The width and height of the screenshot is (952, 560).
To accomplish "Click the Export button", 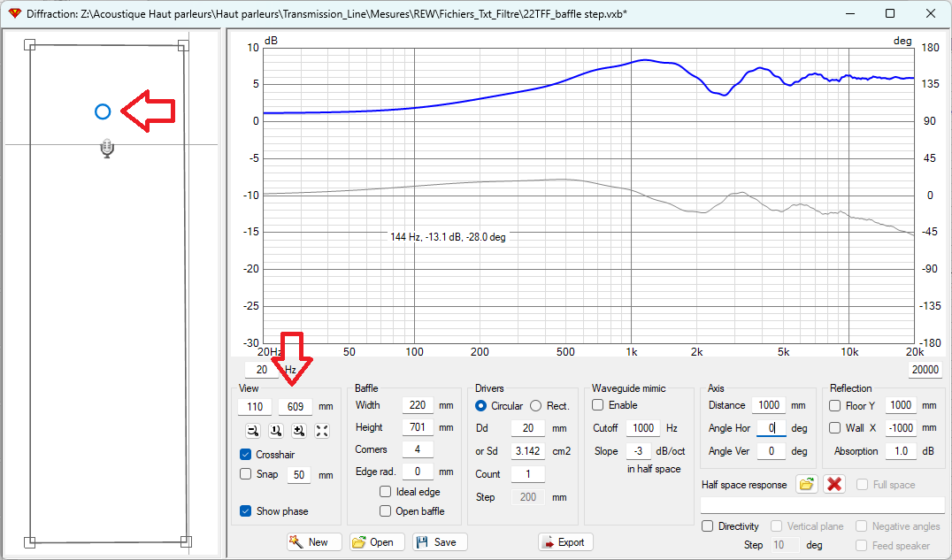I will [565, 542].
